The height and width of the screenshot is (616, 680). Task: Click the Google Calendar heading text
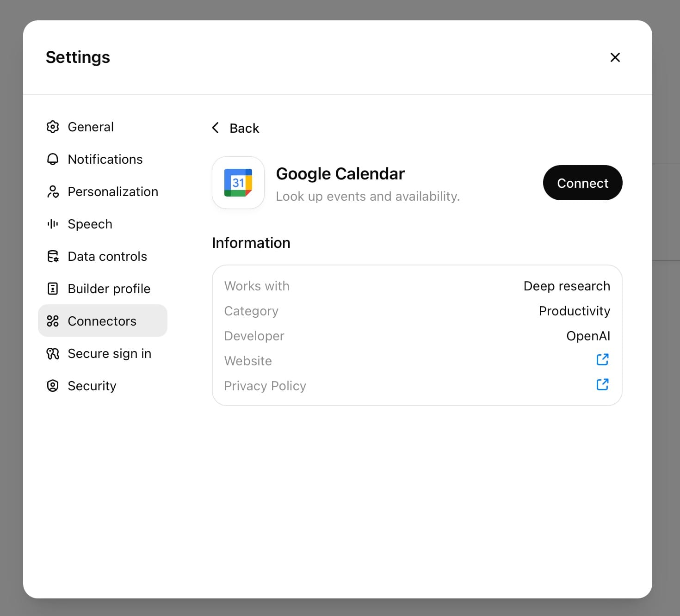pyautogui.click(x=340, y=174)
